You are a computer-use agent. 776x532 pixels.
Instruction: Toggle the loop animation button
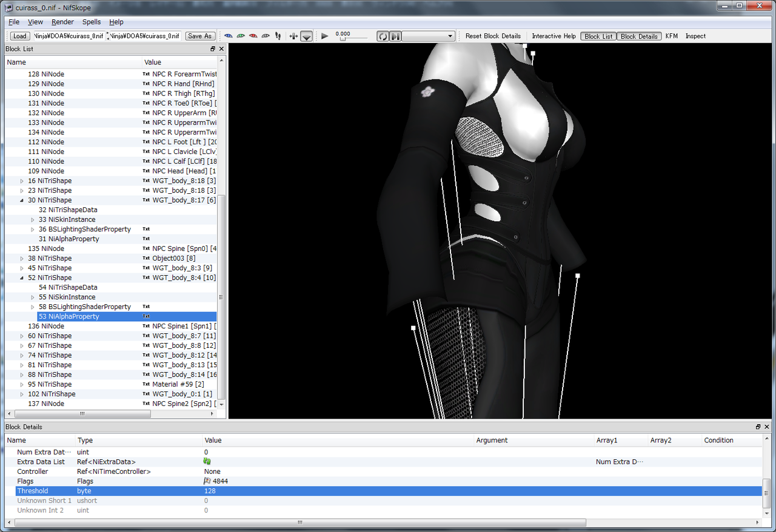click(x=383, y=36)
